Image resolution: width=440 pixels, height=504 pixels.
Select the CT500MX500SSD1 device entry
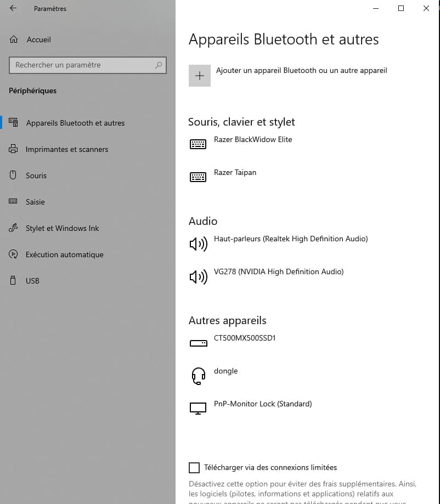[245, 338]
